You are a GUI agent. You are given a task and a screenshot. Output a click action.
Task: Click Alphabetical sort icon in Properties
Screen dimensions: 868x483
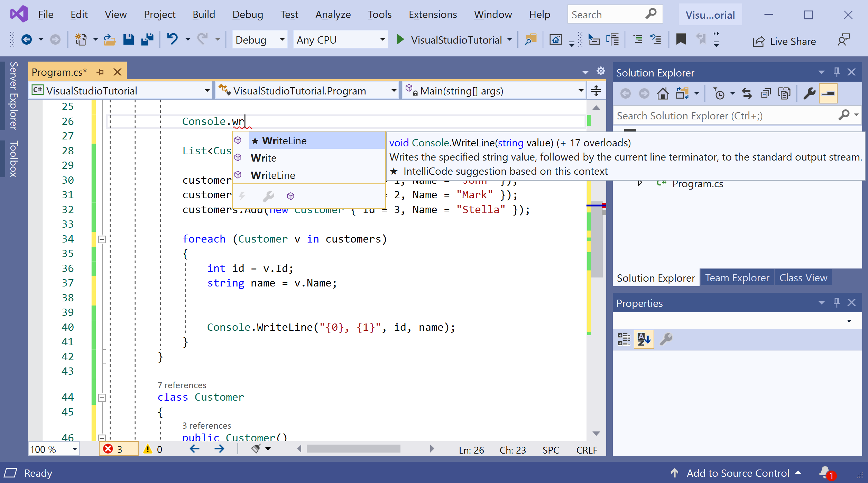click(644, 339)
